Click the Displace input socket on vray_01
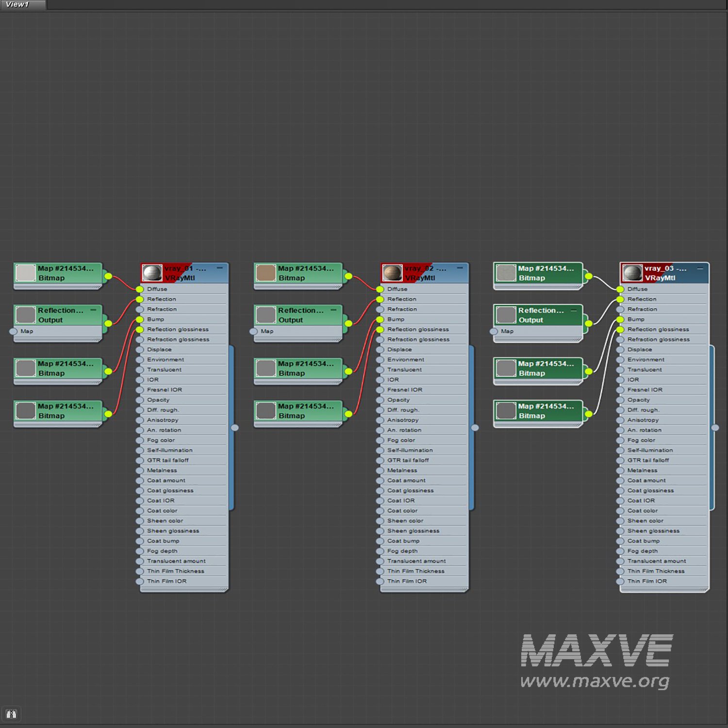Viewport: 728px width, 728px height. [140, 350]
